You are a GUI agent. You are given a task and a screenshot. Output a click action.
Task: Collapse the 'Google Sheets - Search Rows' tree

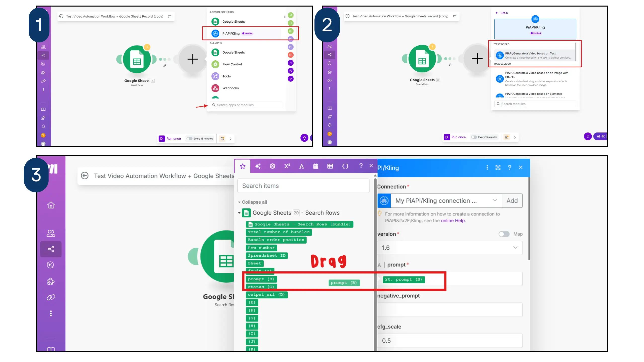pyautogui.click(x=239, y=213)
